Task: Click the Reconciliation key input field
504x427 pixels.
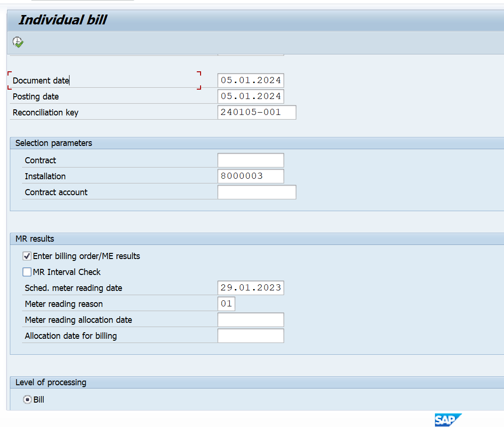Action: click(257, 112)
